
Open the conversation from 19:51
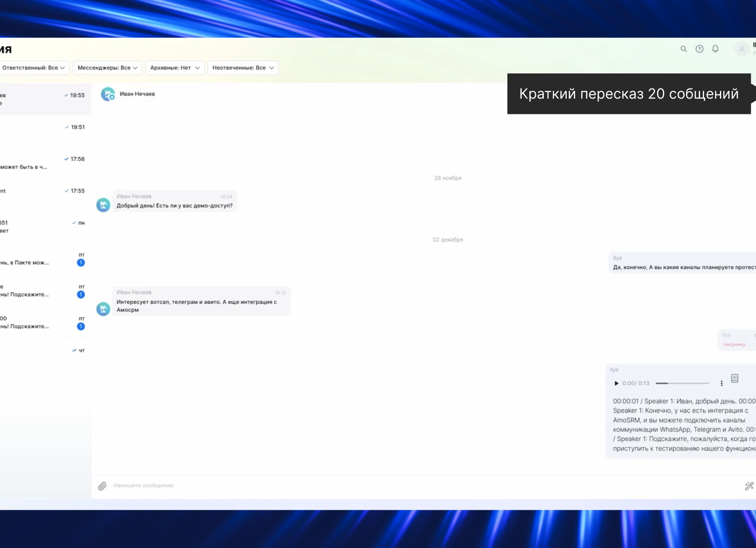pyautogui.click(x=45, y=131)
